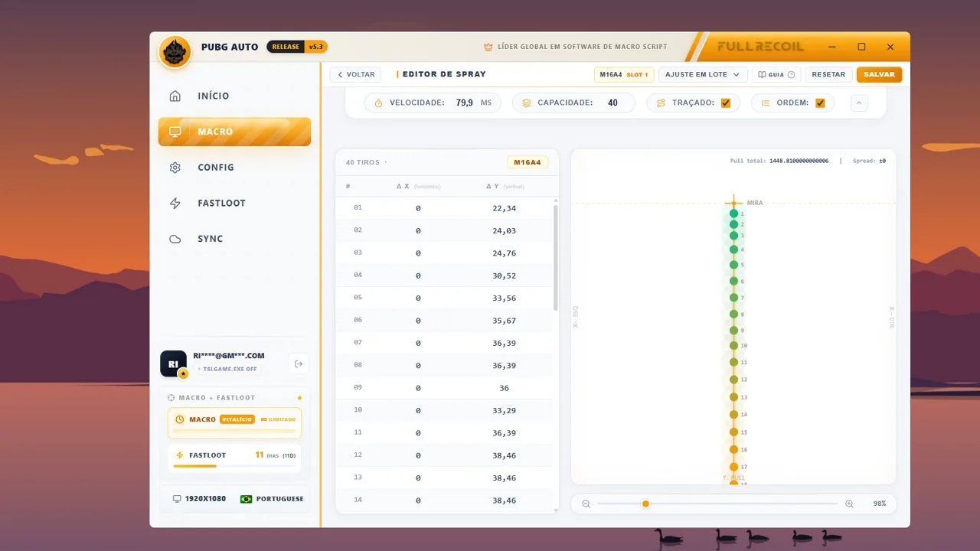Click the Voltar back button
Image resolution: width=980 pixels, height=551 pixels.
[356, 75]
